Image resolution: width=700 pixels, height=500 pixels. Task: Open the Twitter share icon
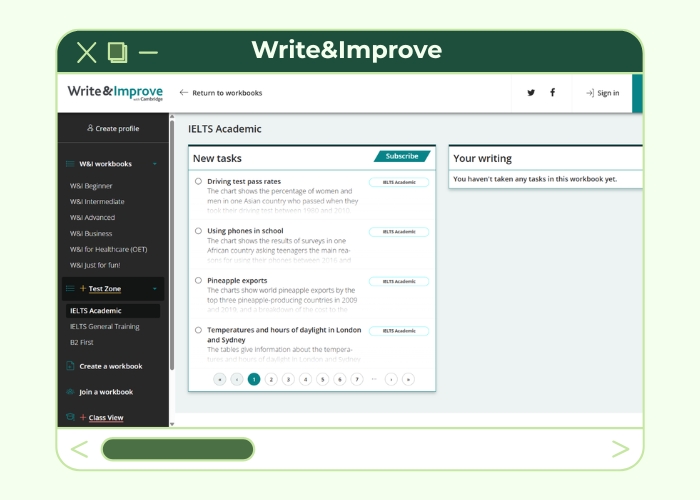[x=531, y=93]
